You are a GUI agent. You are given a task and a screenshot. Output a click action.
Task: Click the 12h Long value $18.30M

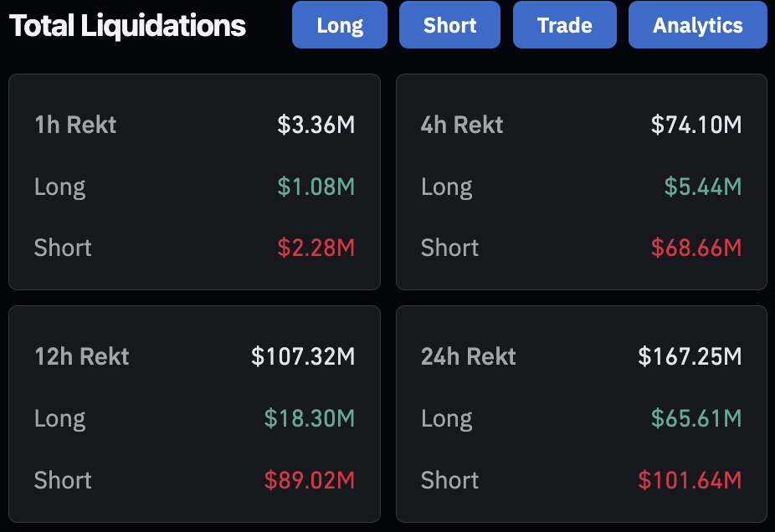tap(310, 418)
